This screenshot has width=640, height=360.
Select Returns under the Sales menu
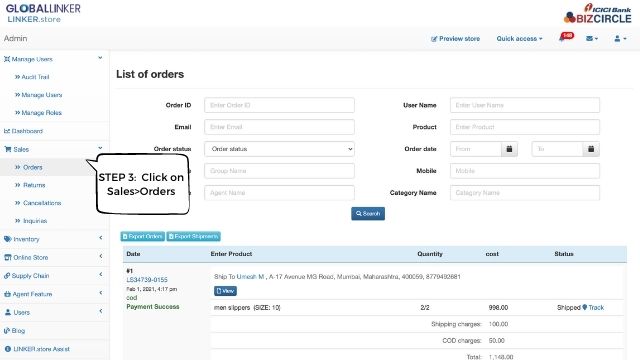point(34,185)
